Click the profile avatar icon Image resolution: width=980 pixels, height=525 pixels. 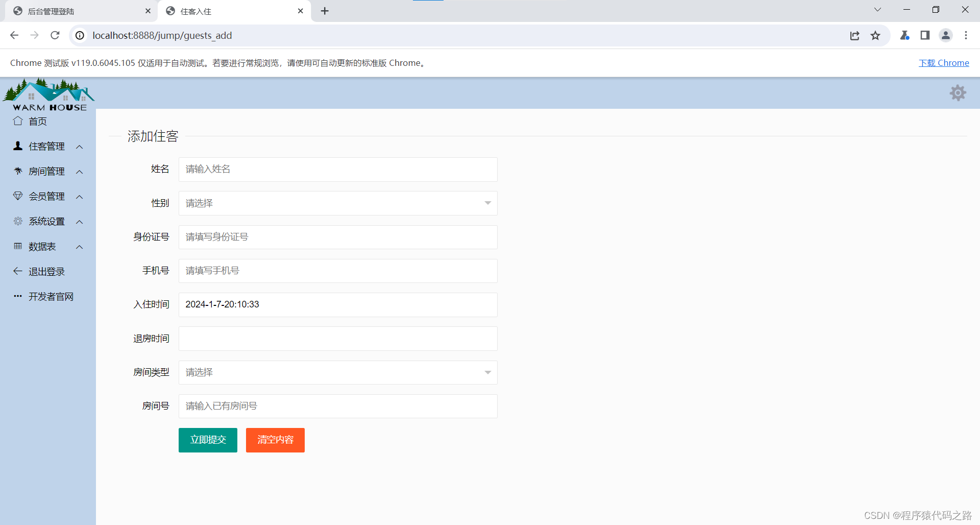(946, 35)
